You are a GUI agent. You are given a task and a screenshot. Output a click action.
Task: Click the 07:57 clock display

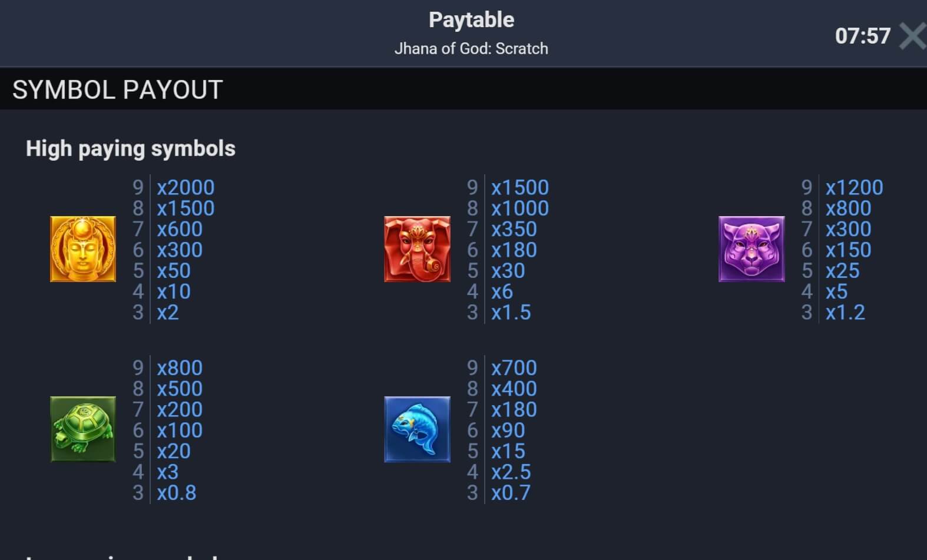(x=862, y=36)
